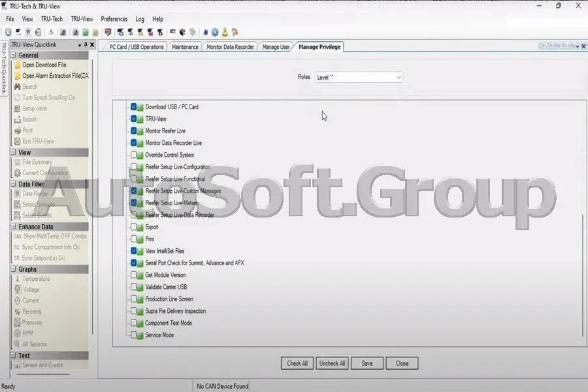Click the Uncheck All button
This screenshot has height=392, width=588.
point(332,363)
